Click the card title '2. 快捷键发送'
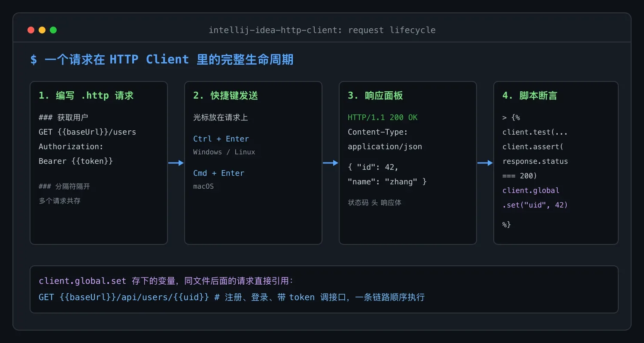Screen dimensions: 644x343 click(225, 96)
